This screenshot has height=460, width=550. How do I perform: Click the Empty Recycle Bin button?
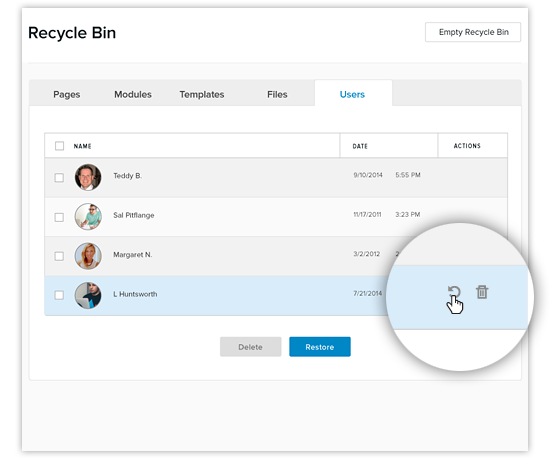point(473,32)
